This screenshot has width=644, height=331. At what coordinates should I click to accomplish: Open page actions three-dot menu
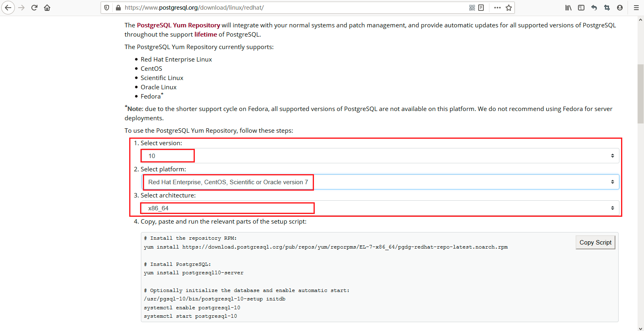pos(497,8)
